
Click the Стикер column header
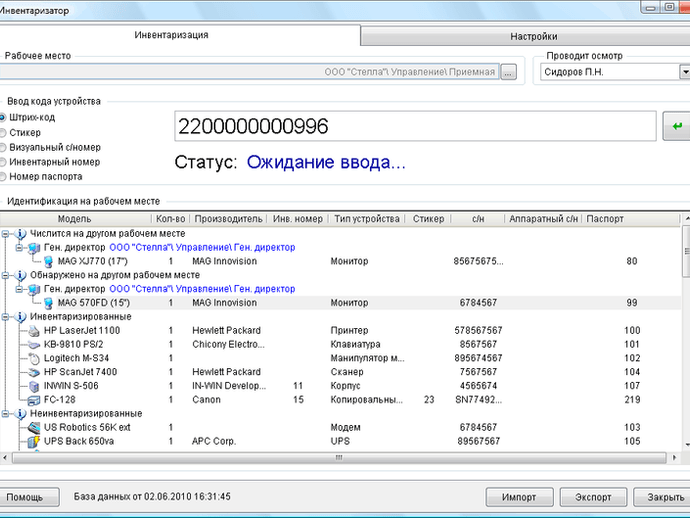click(x=428, y=219)
